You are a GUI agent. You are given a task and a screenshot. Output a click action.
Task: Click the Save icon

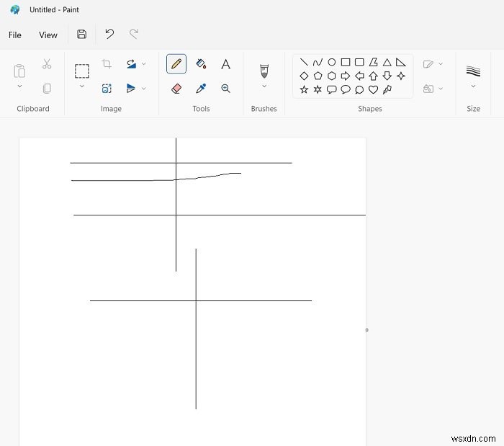point(81,34)
